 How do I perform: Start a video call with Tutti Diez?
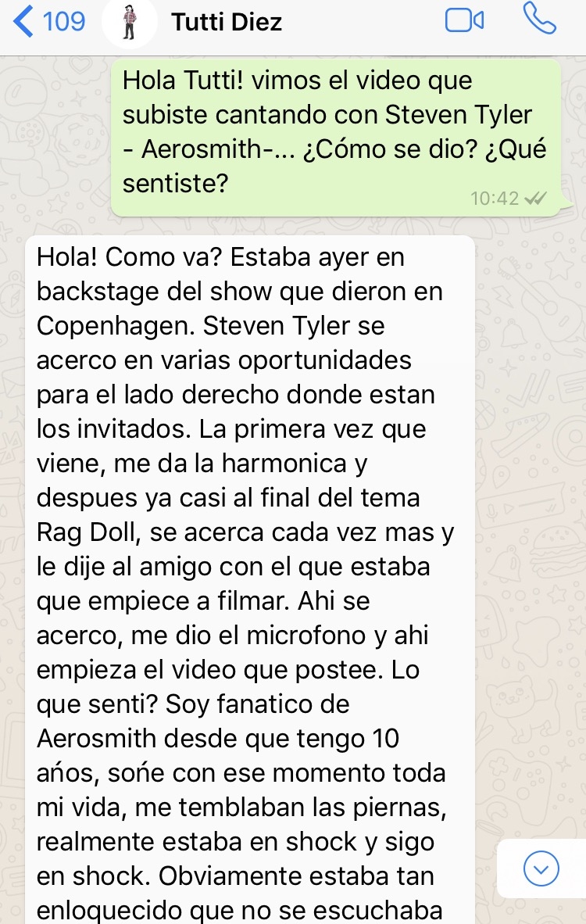click(x=465, y=21)
